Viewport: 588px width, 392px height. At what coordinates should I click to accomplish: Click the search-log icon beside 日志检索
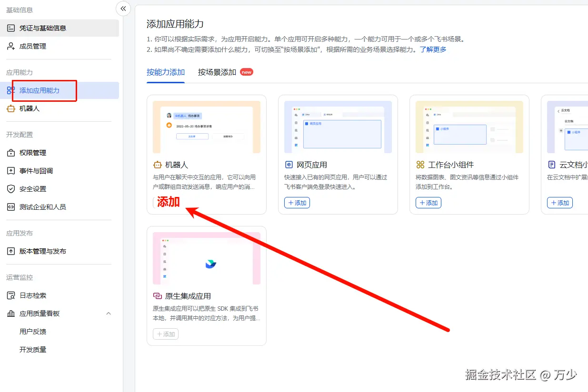[11, 295]
